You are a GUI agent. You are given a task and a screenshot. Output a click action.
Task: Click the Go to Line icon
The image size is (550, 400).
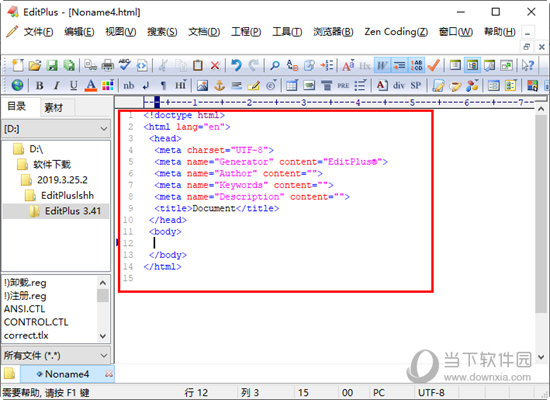pyautogui.click(x=327, y=65)
